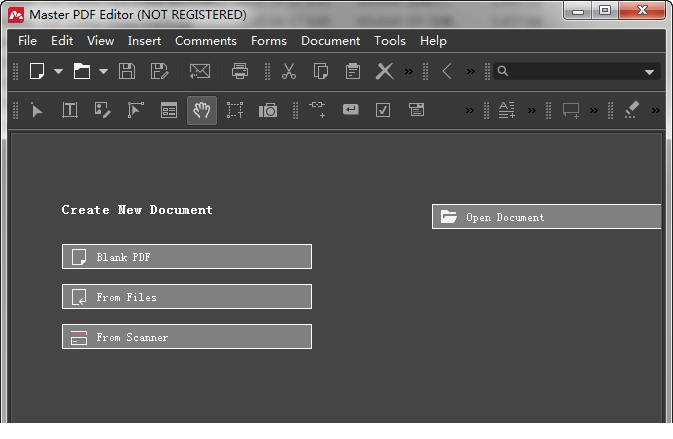Open the File menu

[27, 41]
